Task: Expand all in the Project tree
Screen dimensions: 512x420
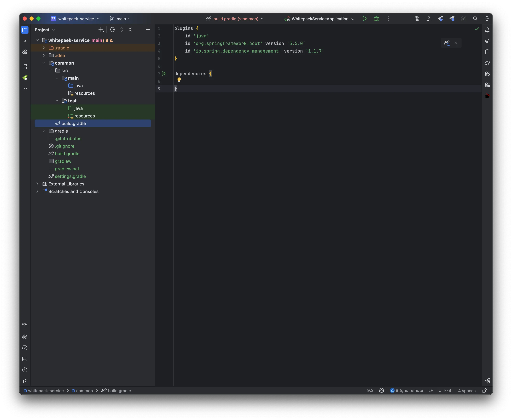Action: coord(121,30)
